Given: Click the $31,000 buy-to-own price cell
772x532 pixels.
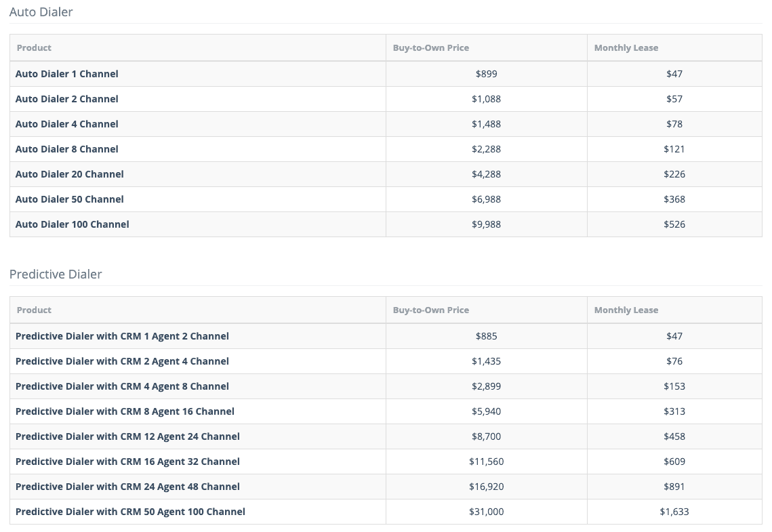Looking at the screenshot, I should click(486, 511).
